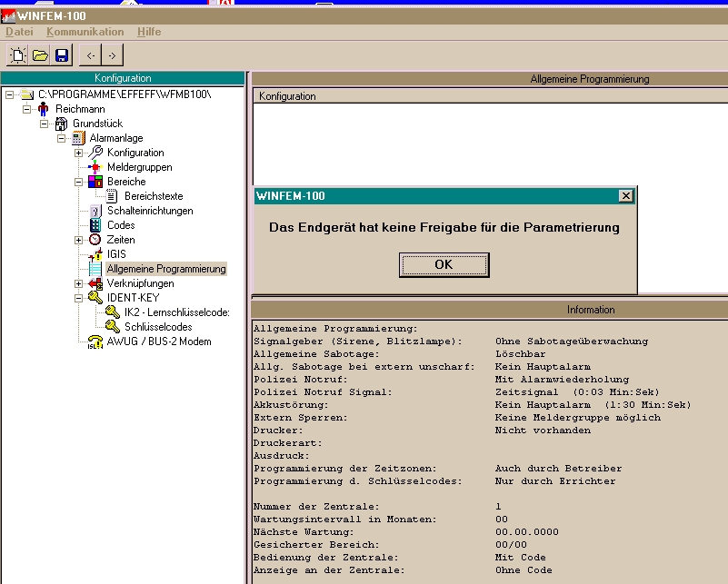Expand the Verknüpfungen tree node

pos(78,283)
